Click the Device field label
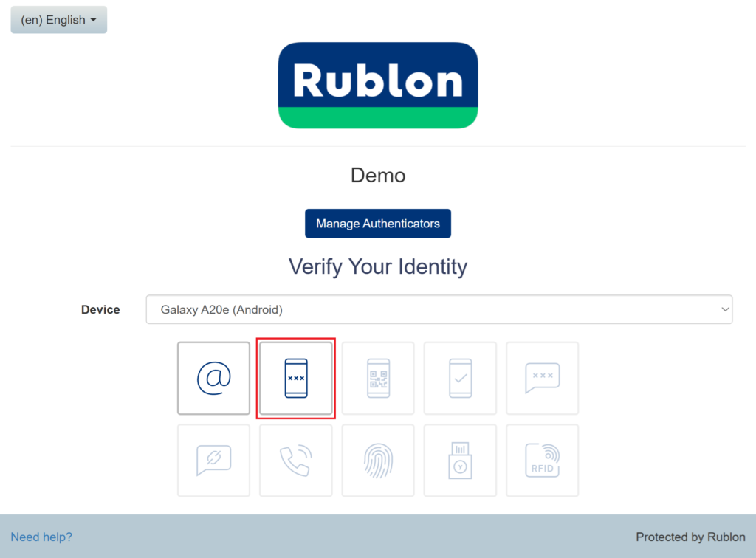The width and height of the screenshot is (756, 558). click(100, 310)
